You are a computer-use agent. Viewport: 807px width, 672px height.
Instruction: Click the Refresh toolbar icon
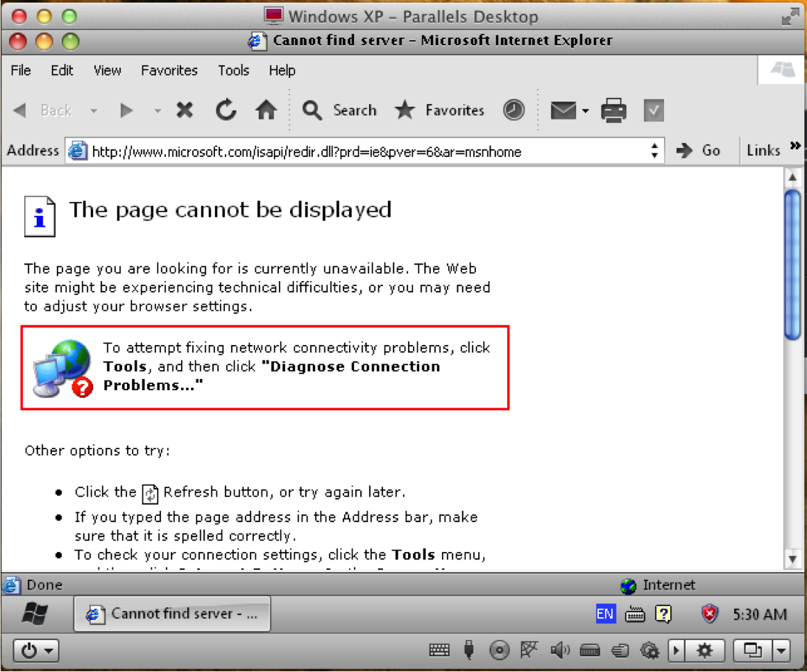pos(226,110)
